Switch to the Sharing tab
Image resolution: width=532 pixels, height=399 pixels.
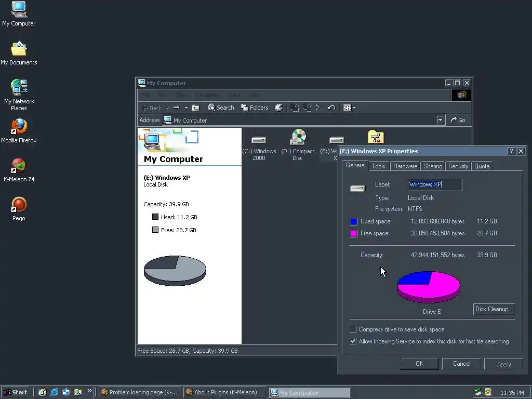pos(433,166)
